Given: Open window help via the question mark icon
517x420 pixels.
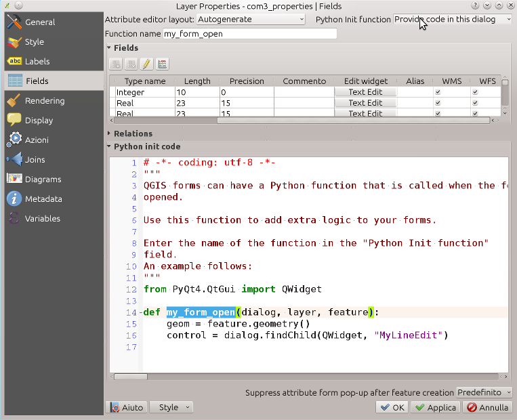Looking at the screenshot, I should 475,5.
